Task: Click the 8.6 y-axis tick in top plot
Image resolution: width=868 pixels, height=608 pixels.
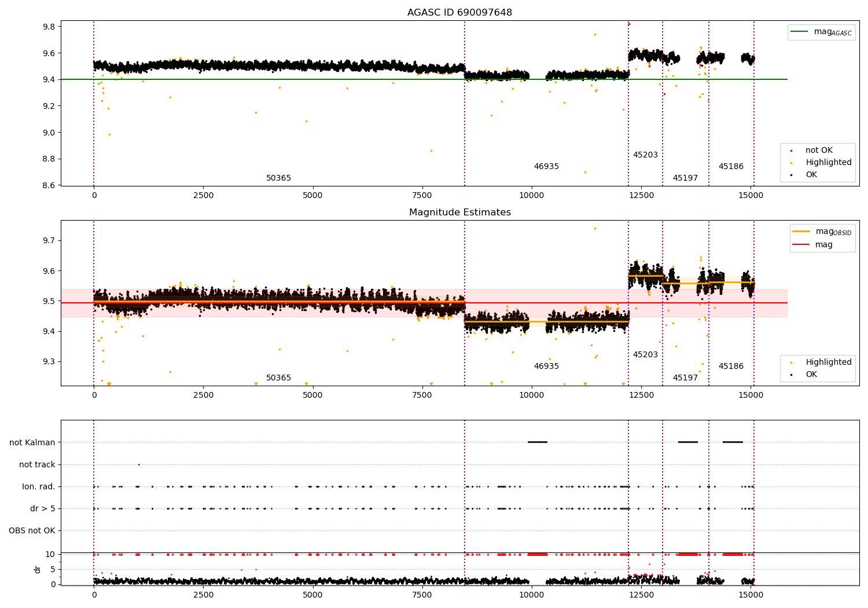Action: click(x=49, y=185)
